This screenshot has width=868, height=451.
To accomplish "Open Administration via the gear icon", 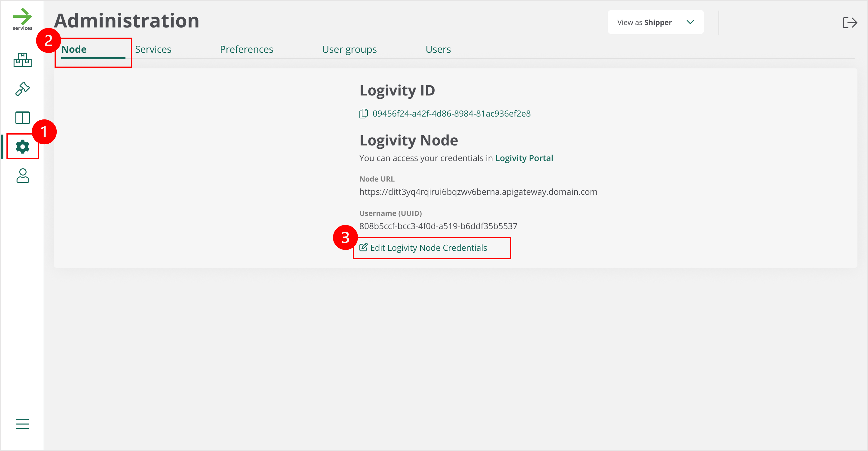I will tap(22, 147).
